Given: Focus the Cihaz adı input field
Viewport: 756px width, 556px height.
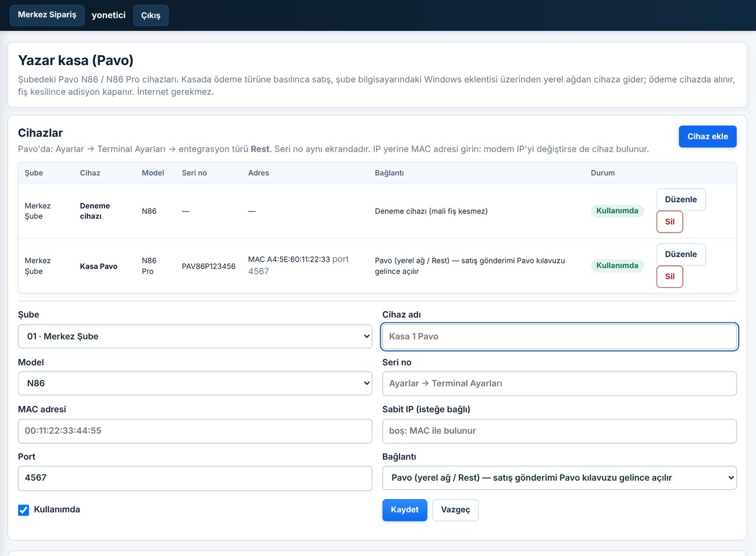Looking at the screenshot, I should coord(559,336).
